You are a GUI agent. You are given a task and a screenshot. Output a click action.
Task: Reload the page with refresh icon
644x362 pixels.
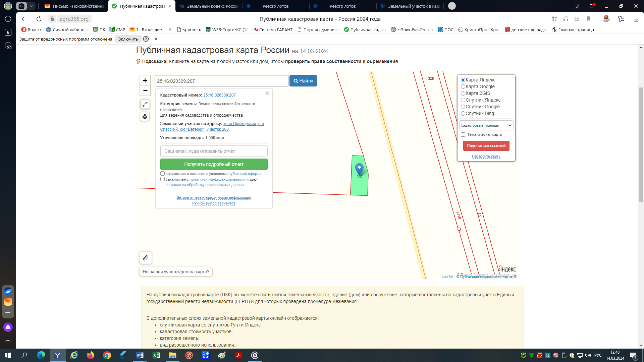pyautogui.click(x=39, y=19)
